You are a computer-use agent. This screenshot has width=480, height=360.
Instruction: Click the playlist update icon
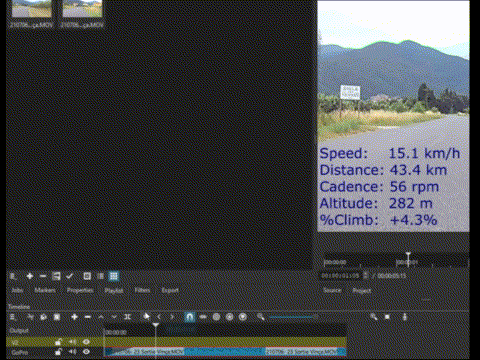click(x=56, y=276)
